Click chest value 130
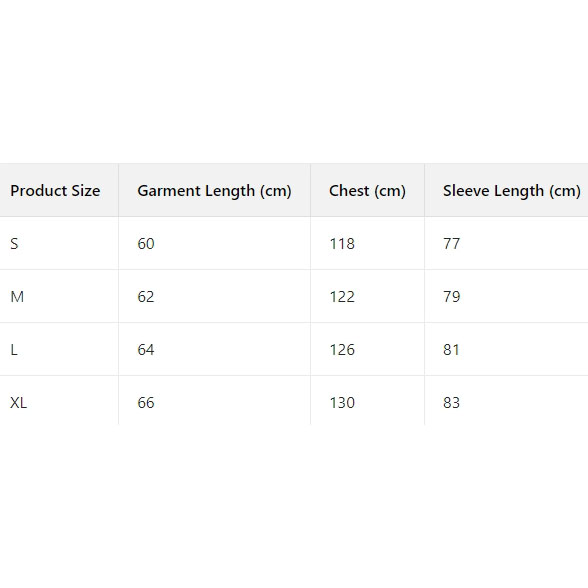Screen dimensions: 588x588 [342, 403]
